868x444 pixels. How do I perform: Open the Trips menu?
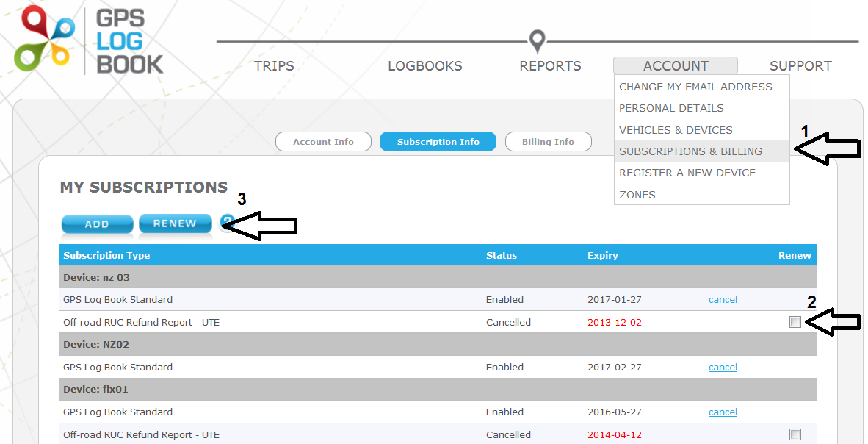click(274, 66)
